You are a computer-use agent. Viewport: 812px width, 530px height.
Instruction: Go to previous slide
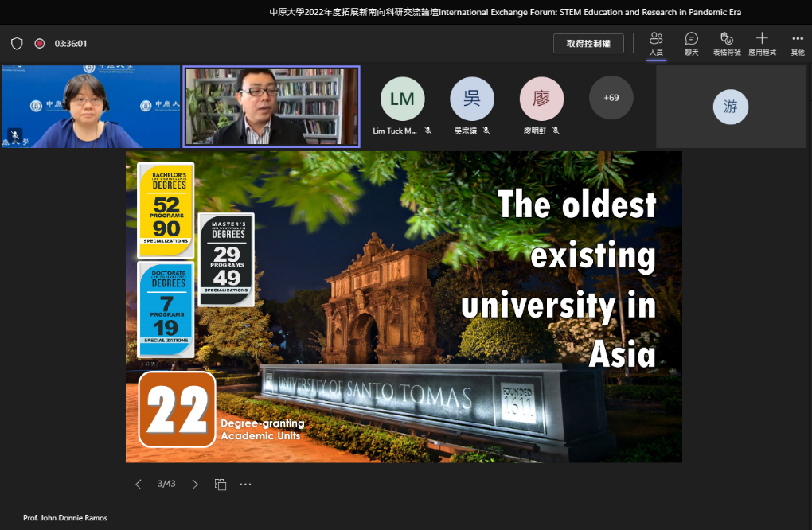tap(139, 484)
